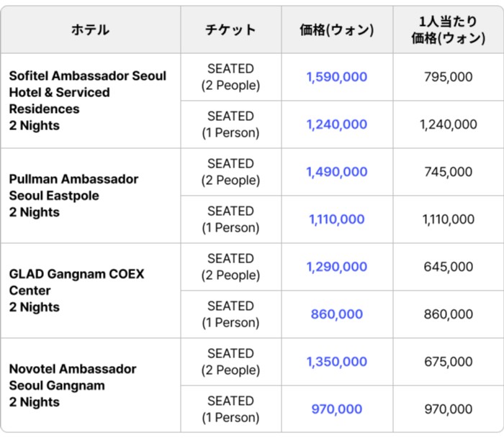
Task: Select the 645,000 per-person price cell
Action: coord(448,267)
